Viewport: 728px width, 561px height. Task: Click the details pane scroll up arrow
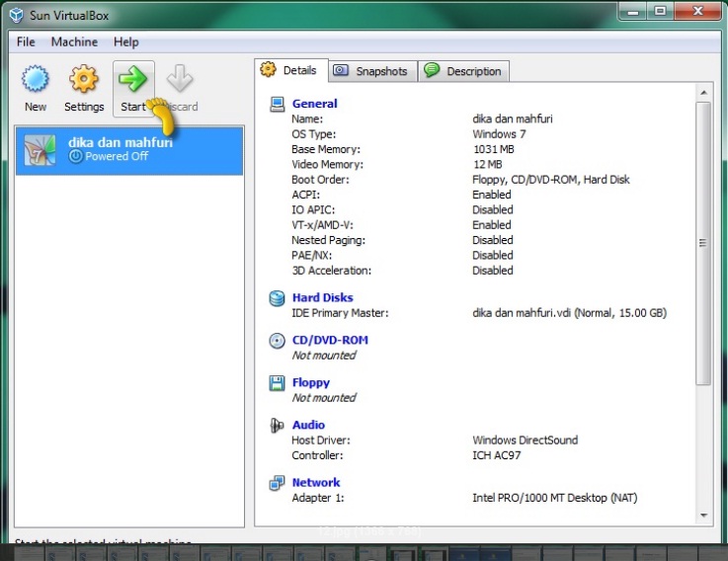pyautogui.click(x=704, y=93)
